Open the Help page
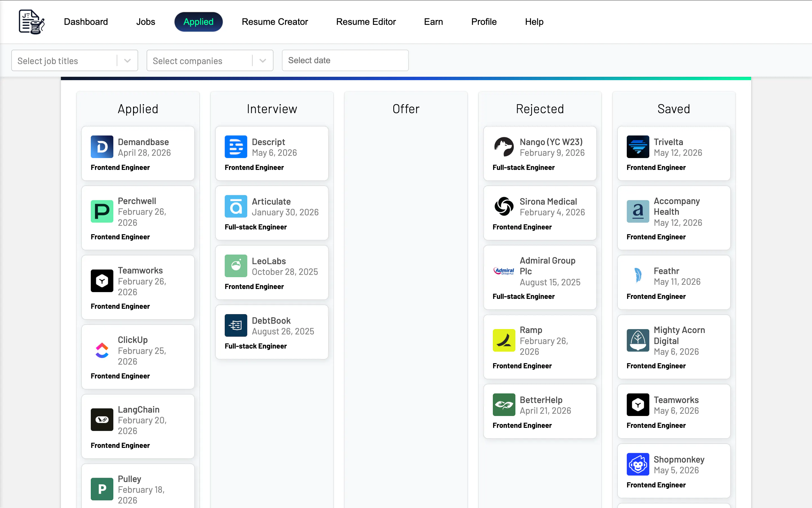The width and height of the screenshot is (812, 508). 534,22
